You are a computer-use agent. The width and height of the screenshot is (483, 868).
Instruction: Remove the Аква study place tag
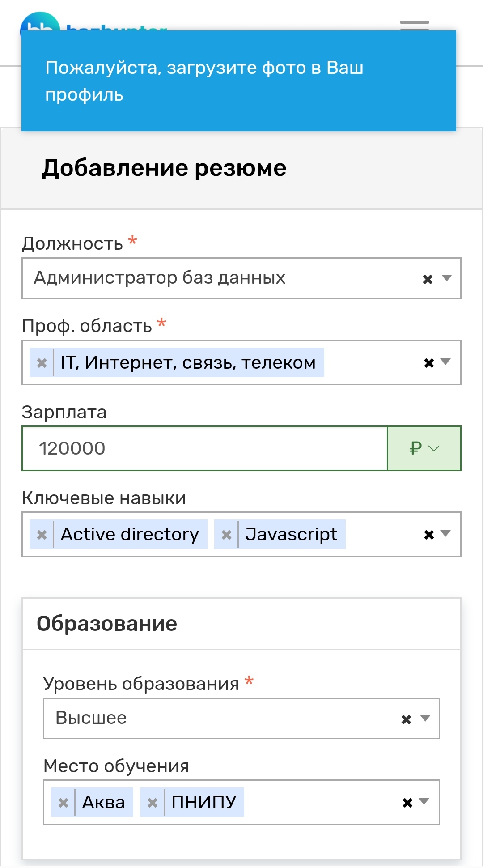coord(63,803)
